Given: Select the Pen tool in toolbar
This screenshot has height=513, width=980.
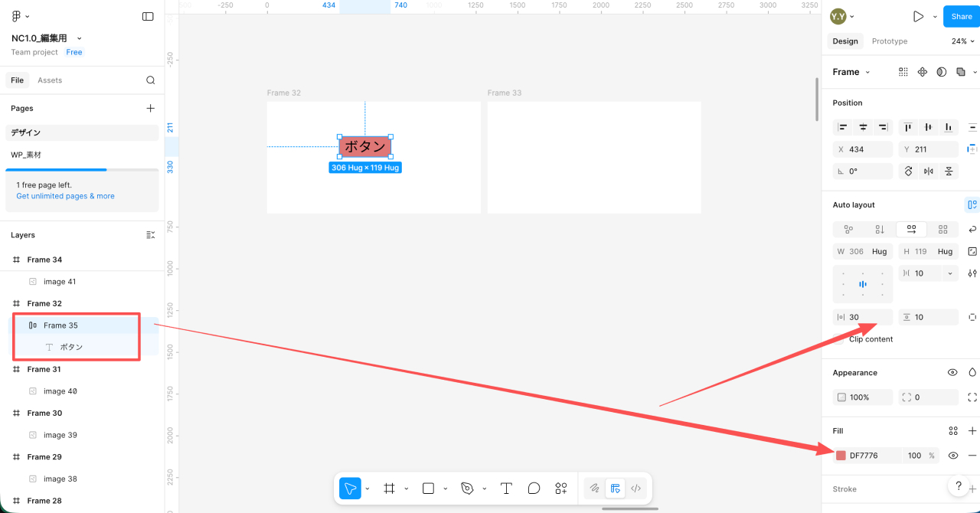Looking at the screenshot, I should click(467, 488).
